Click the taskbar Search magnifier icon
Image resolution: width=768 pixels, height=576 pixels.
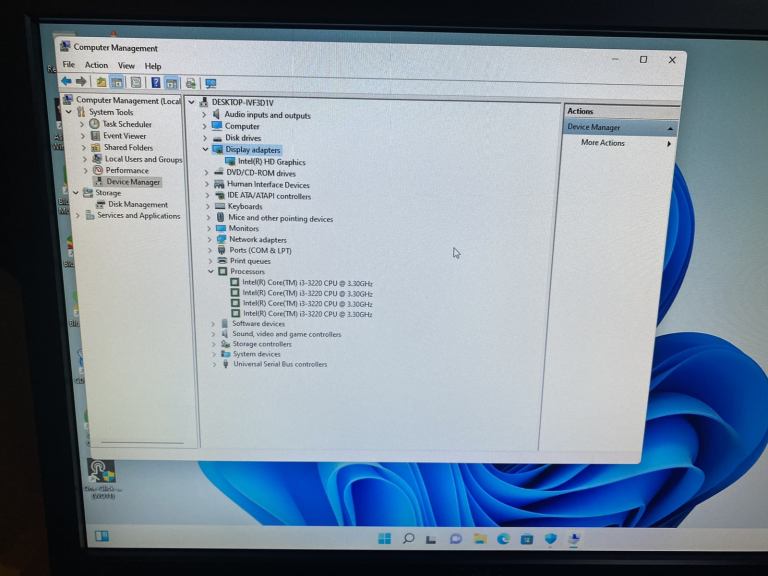coord(408,539)
